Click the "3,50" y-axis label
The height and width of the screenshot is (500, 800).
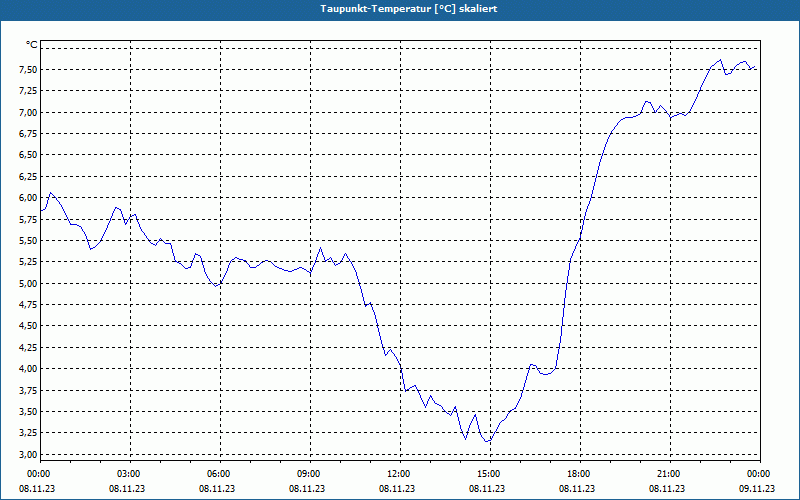pyautogui.click(x=28, y=412)
